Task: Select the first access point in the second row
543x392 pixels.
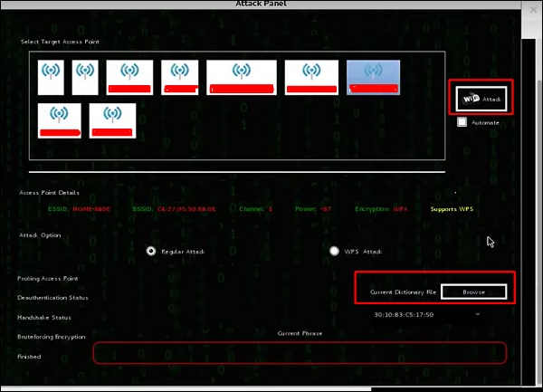Action: coord(59,120)
